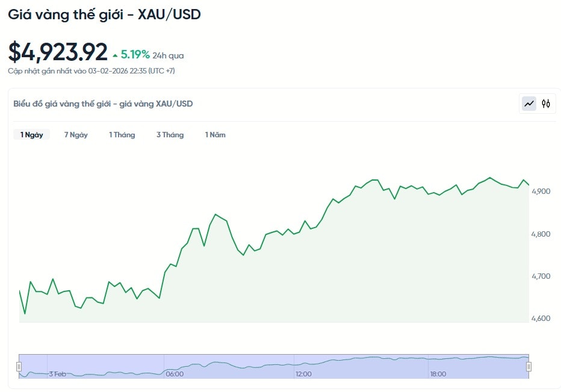Click the green up-arrow price change indicator
The height and width of the screenshot is (392, 561).
[x=115, y=55]
